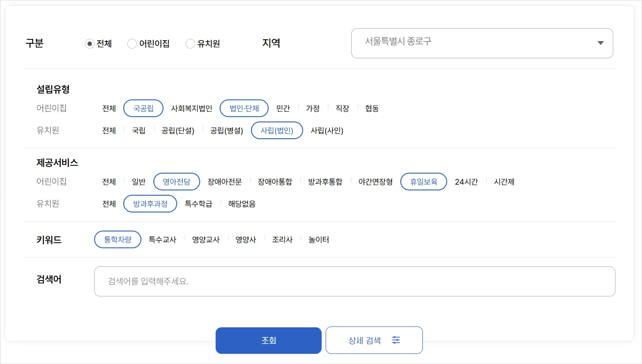Viewport: 642px width, 364px height.
Task: Toggle off the 영아전담 service filter
Action: [x=177, y=182]
